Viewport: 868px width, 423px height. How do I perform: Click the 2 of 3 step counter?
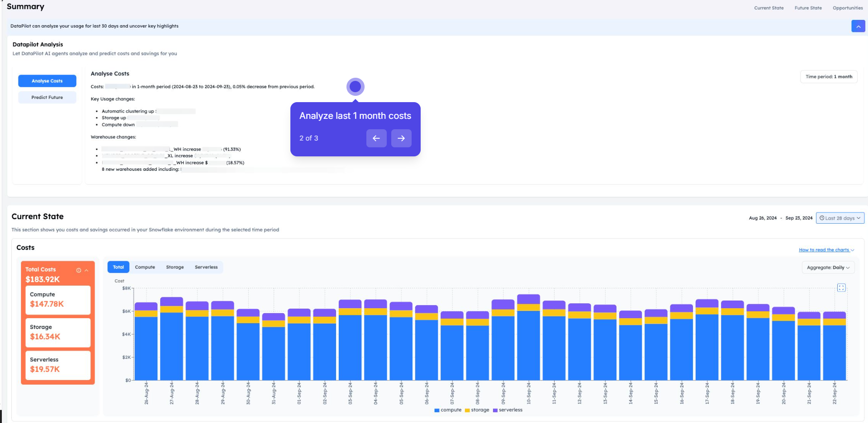(308, 138)
